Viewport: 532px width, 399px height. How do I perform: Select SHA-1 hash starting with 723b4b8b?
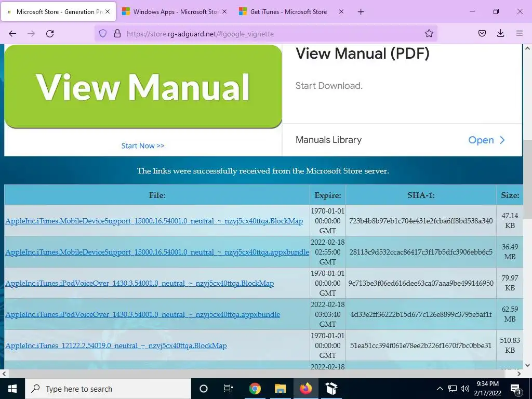pos(421,221)
